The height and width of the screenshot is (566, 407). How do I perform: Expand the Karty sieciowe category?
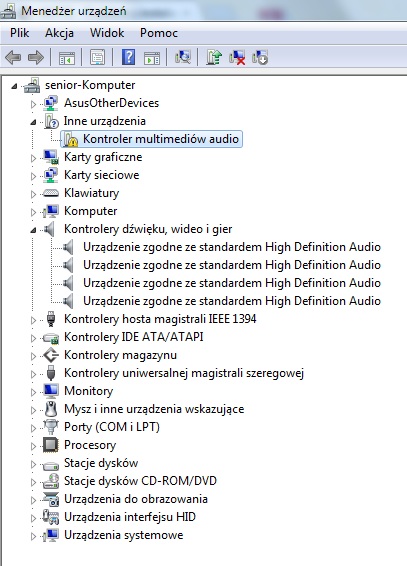33,176
